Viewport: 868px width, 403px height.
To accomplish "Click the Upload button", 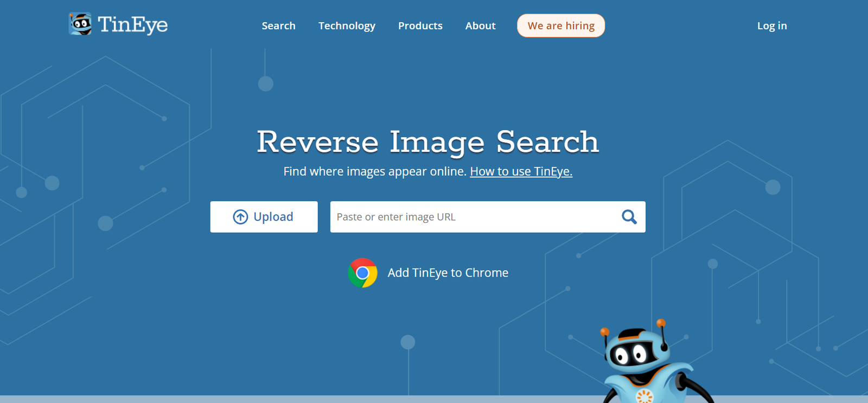I will [264, 217].
